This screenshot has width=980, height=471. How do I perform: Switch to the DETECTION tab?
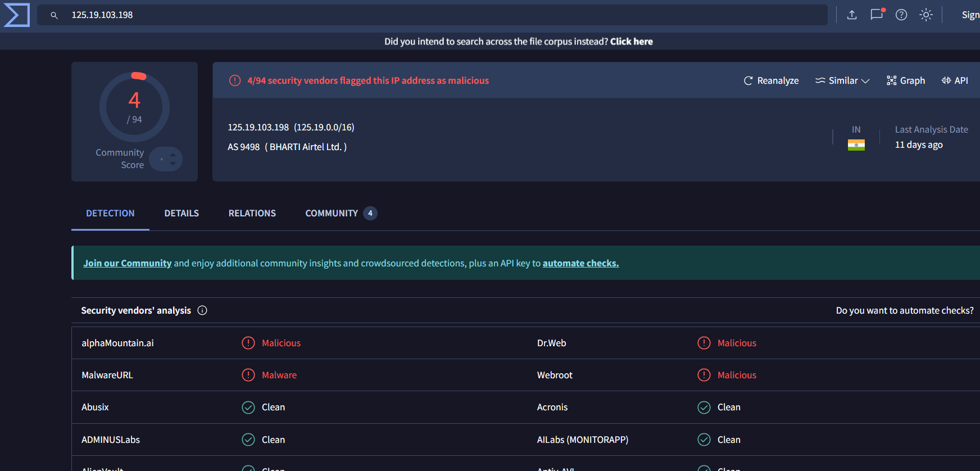pos(110,213)
